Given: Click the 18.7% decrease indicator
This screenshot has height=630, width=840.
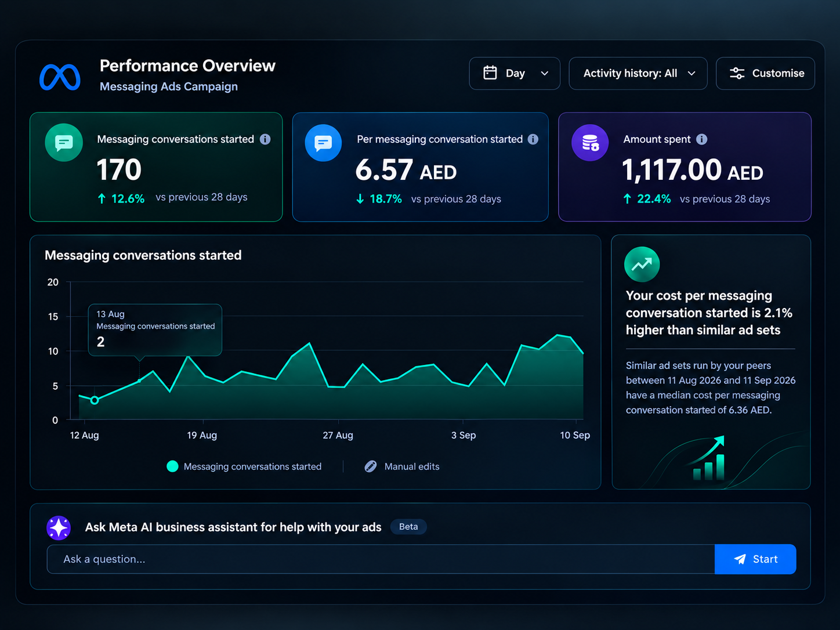Looking at the screenshot, I should pyautogui.click(x=379, y=199).
